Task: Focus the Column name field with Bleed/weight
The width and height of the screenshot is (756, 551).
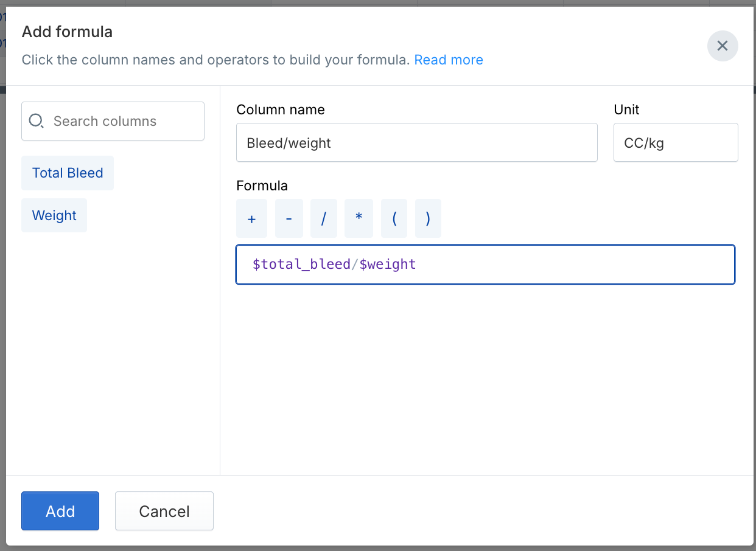Action: [416, 143]
